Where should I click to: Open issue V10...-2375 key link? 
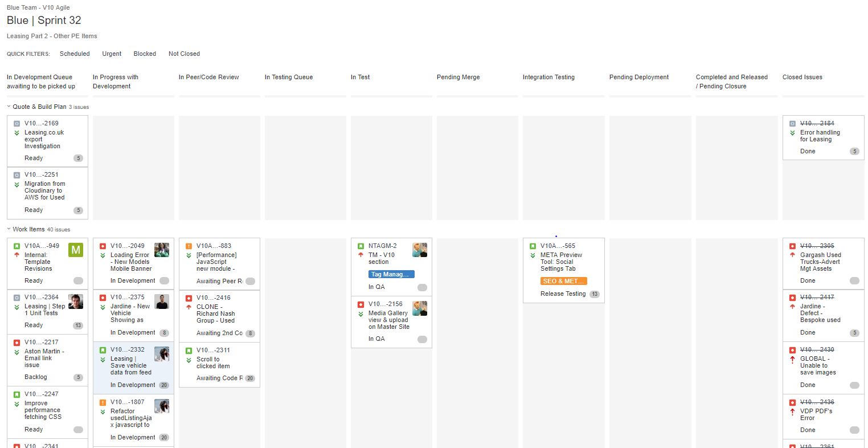point(128,297)
